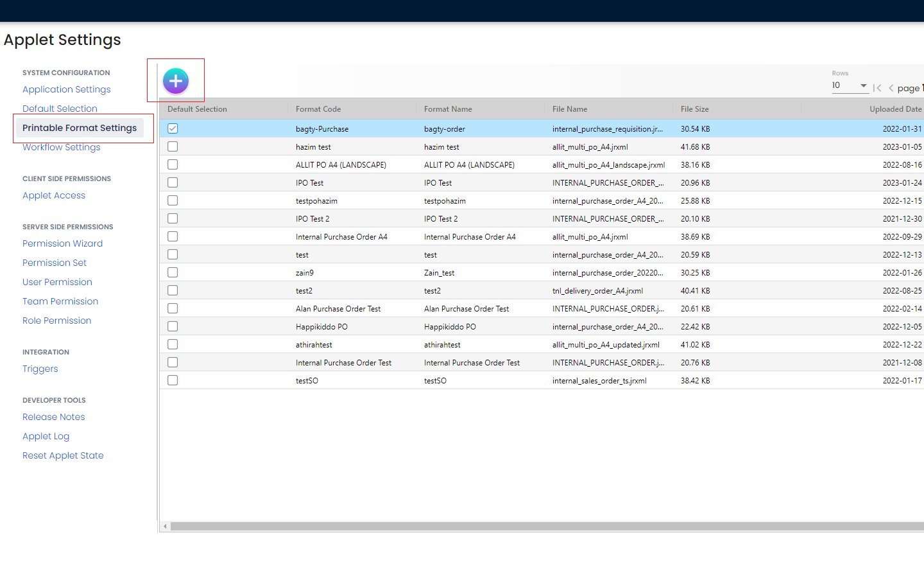Go to the first page of results

[x=877, y=88]
